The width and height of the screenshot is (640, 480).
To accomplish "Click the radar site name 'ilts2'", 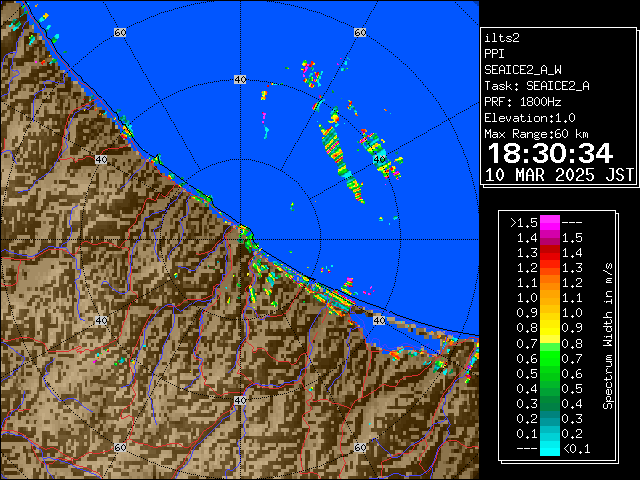I will tap(502, 38).
